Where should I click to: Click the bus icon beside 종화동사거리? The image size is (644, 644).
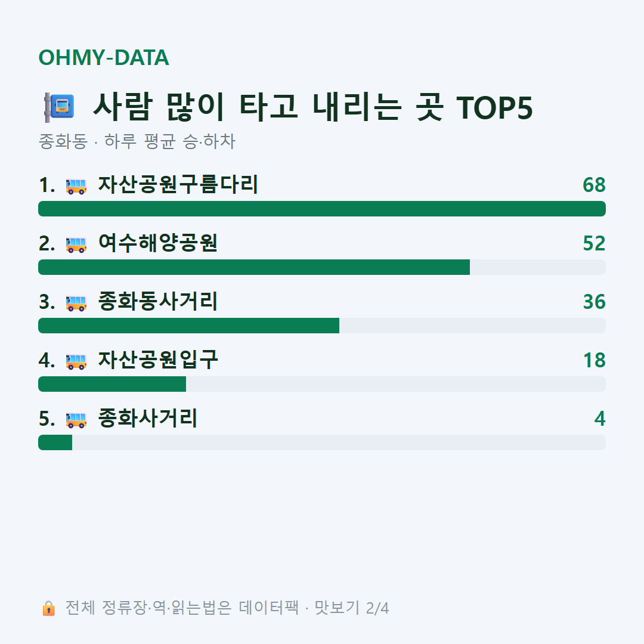[x=76, y=303]
